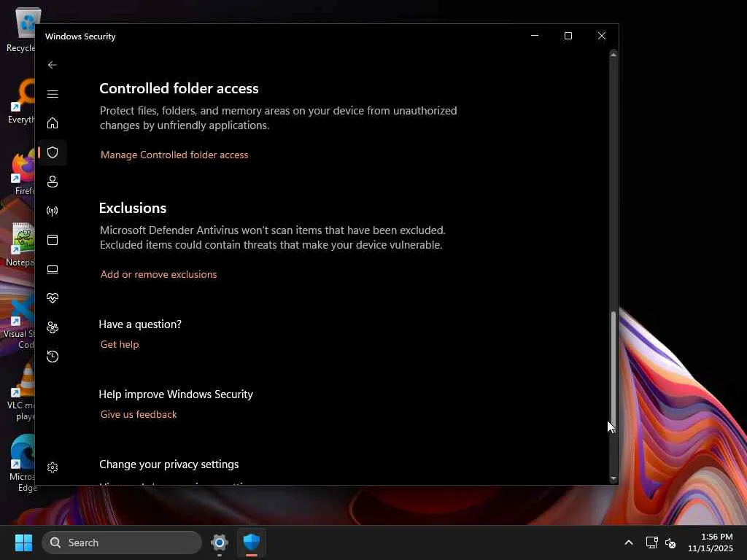The height and width of the screenshot is (560, 747).
Task: Open Firewall & network protection icon
Action: click(x=53, y=211)
